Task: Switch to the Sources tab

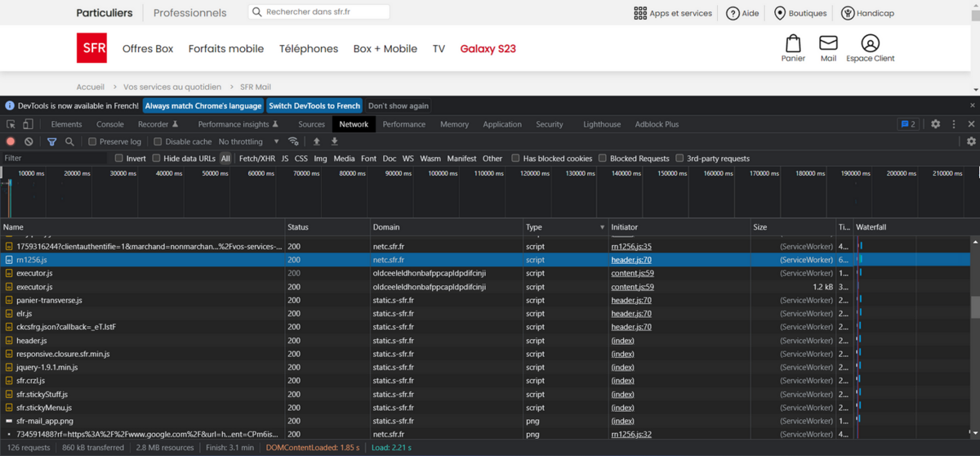Action: [x=311, y=124]
